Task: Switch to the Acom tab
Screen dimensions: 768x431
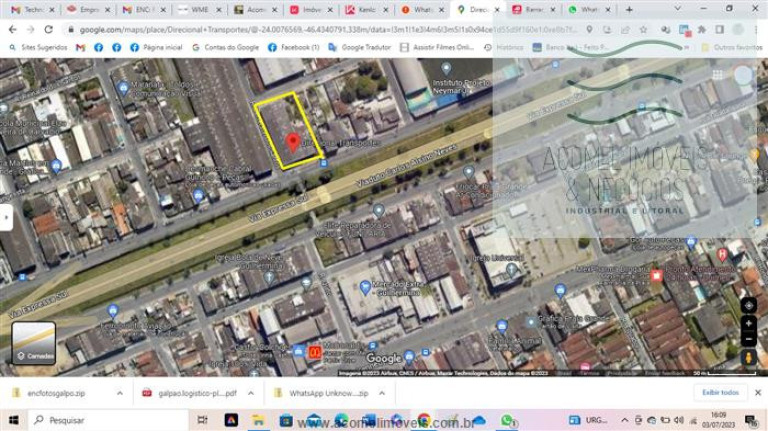Action: click(255, 9)
